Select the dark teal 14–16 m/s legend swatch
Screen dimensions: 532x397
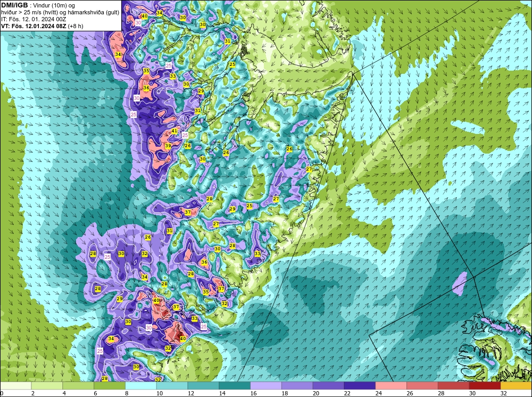coord(235,386)
